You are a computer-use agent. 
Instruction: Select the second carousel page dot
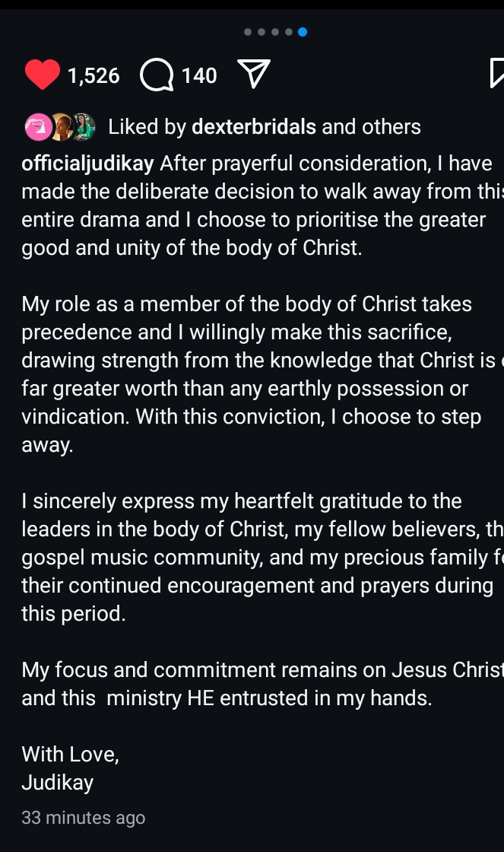(262, 32)
